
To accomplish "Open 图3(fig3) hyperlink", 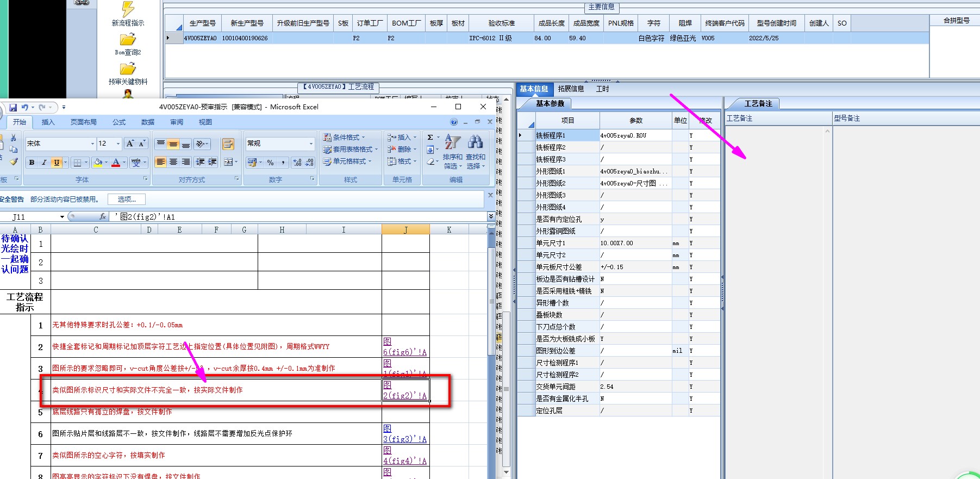I will coord(405,433).
